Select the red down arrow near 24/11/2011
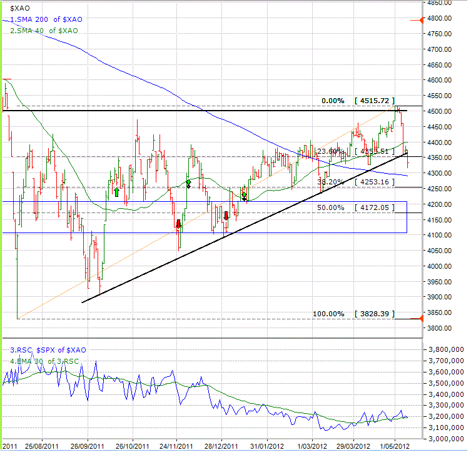The image size is (476, 465). click(x=178, y=224)
